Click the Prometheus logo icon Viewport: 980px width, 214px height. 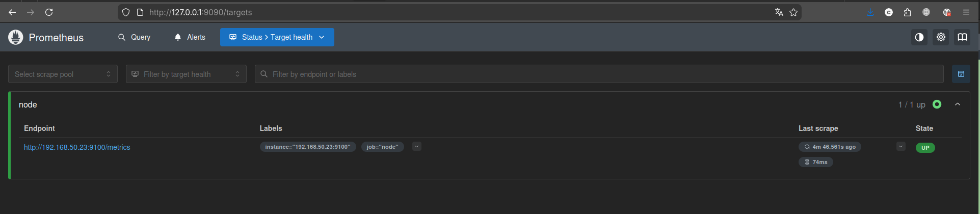[x=16, y=37]
